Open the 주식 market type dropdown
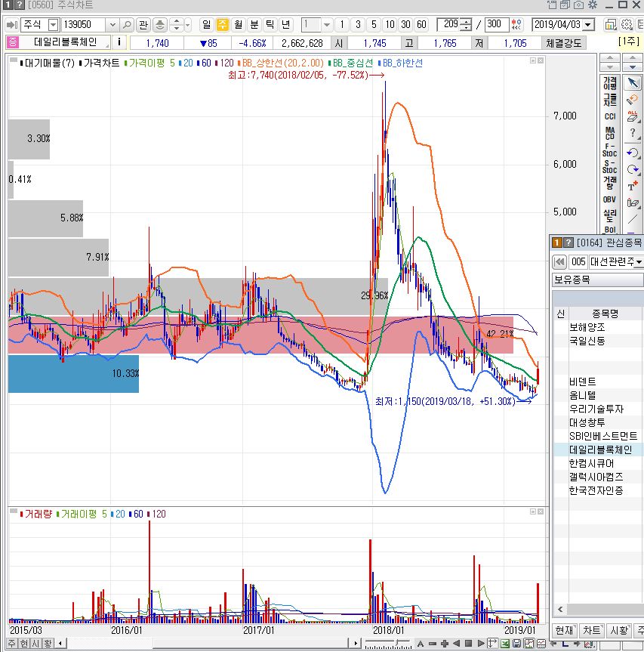This screenshot has width=644, height=652. (x=53, y=24)
